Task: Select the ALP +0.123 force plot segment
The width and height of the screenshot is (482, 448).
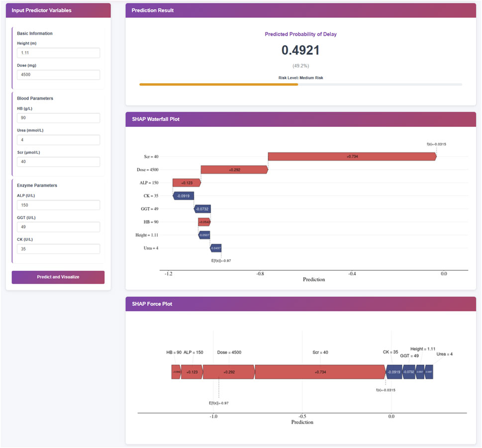Action: point(192,372)
